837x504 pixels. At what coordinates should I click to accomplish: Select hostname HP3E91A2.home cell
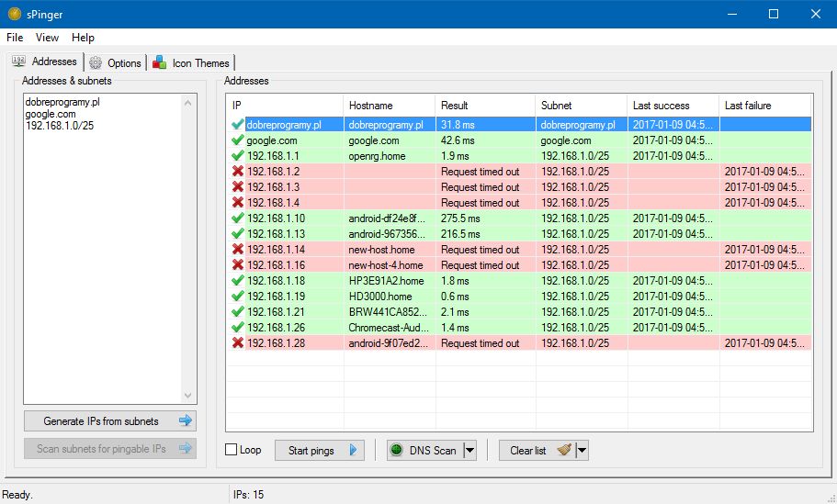(x=390, y=281)
